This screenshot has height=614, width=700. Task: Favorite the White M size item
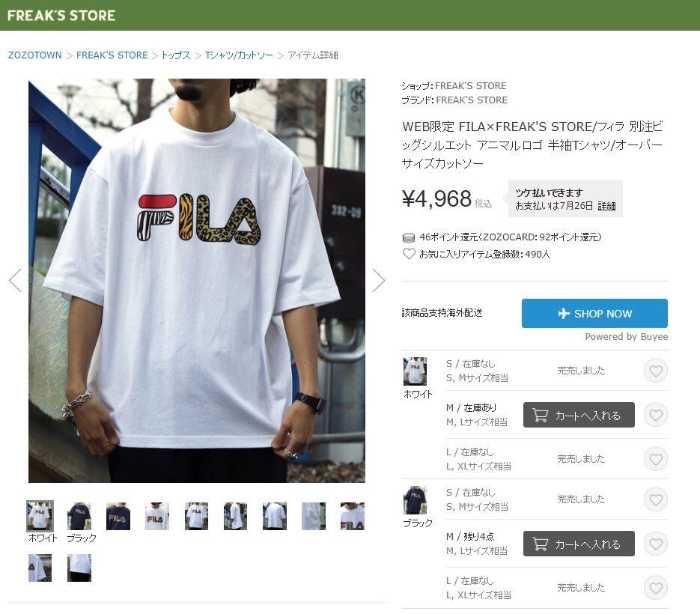coord(655,415)
